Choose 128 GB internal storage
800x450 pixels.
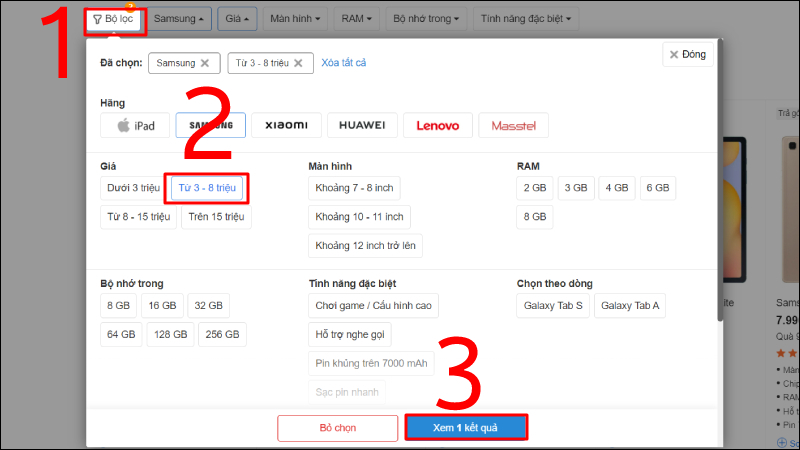tap(170, 335)
